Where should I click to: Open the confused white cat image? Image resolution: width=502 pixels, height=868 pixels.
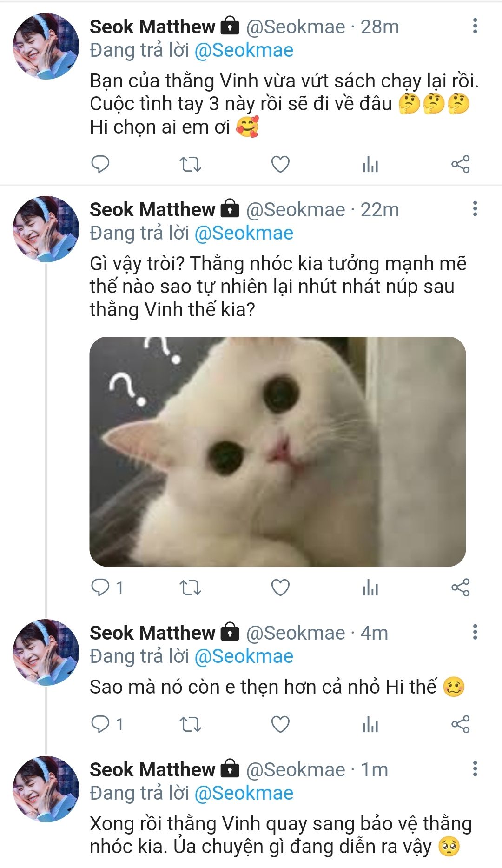coord(277,451)
